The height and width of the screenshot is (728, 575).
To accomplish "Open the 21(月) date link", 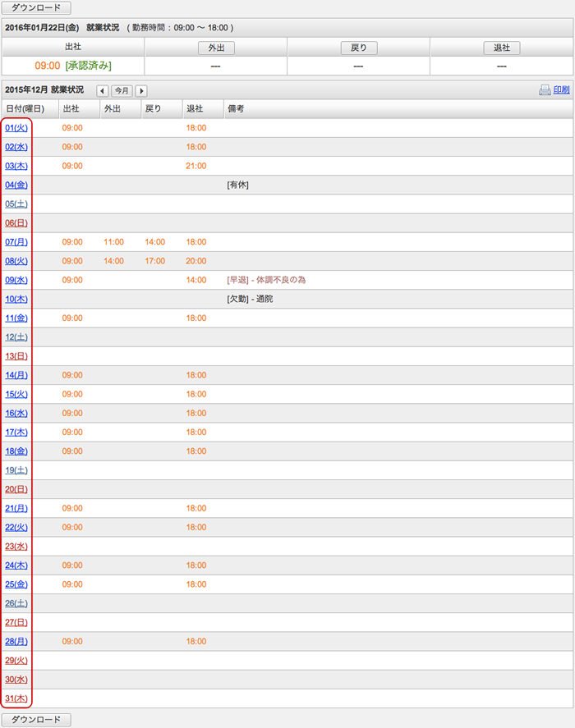I will tap(16, 508).
